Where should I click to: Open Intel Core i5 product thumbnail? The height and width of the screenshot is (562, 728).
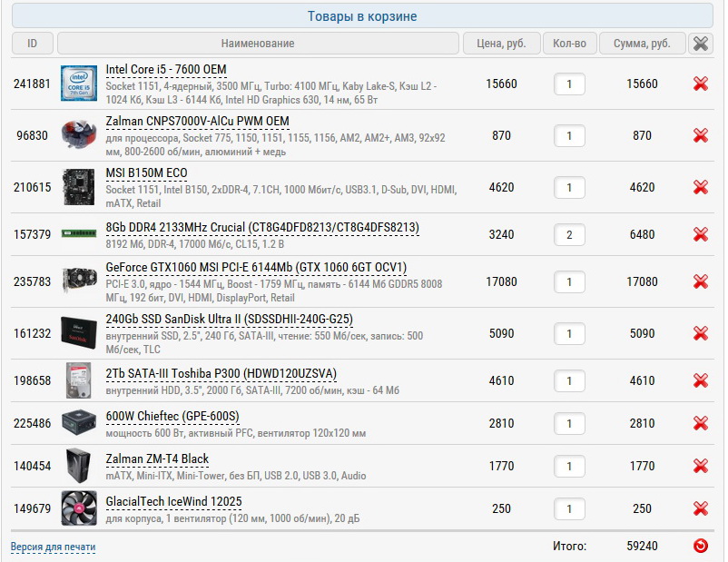pos(79,84)
